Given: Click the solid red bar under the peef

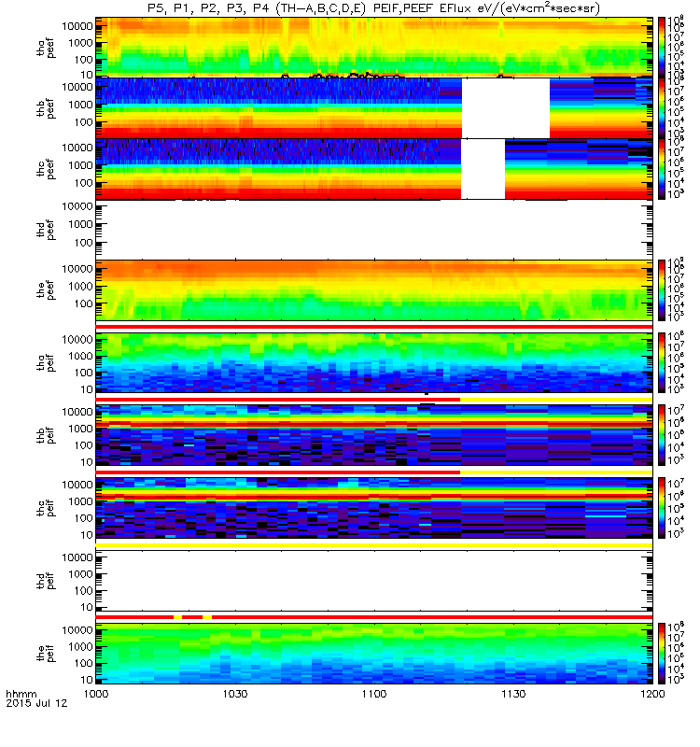Looking at the screenshot, I should (374, 327).
